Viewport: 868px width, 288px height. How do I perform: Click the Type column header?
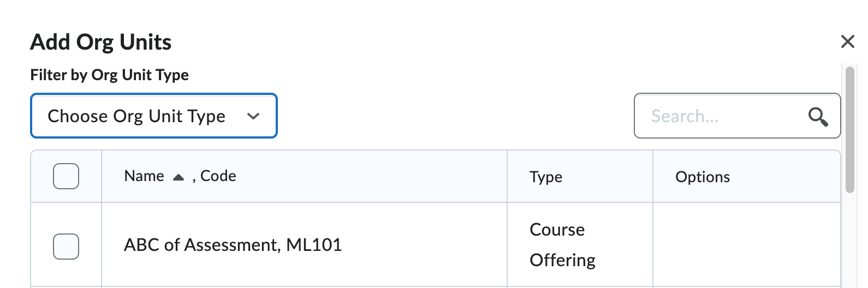click(x=546, y=177)
